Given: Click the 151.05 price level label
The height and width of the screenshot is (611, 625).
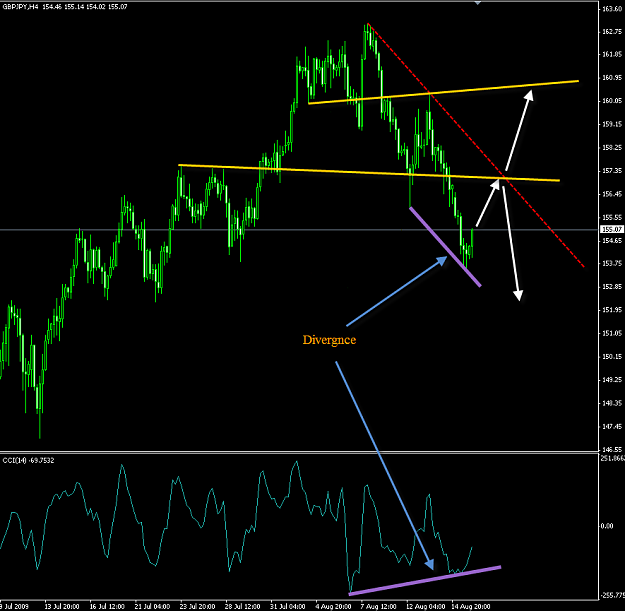Looking at the screenshot, I should click(x=612, y=334).
